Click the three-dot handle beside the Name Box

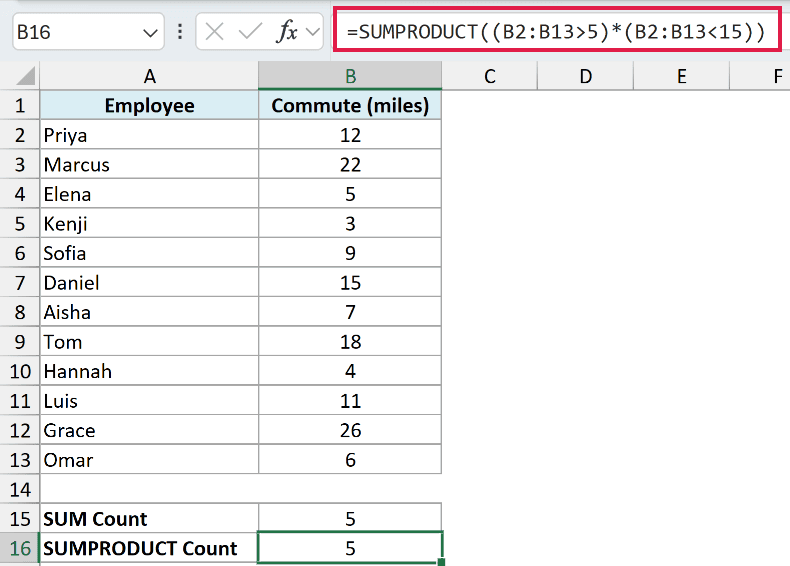point(180,32)
